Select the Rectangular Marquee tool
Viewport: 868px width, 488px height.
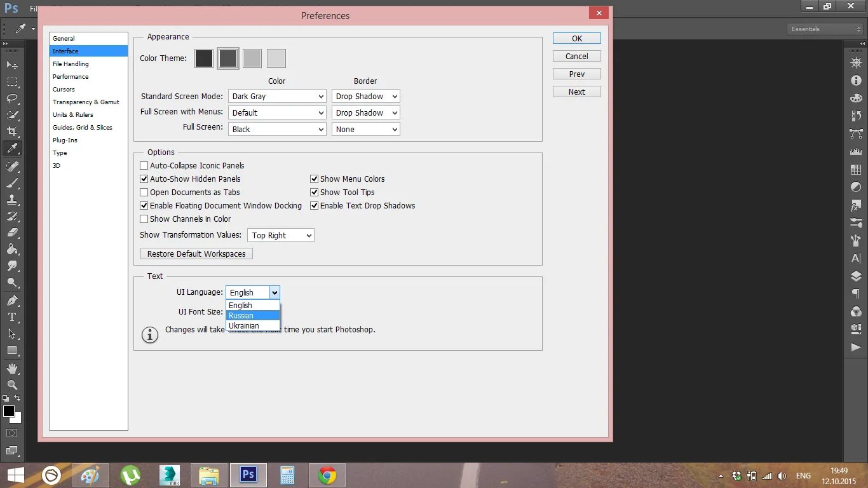pos(12,81)
